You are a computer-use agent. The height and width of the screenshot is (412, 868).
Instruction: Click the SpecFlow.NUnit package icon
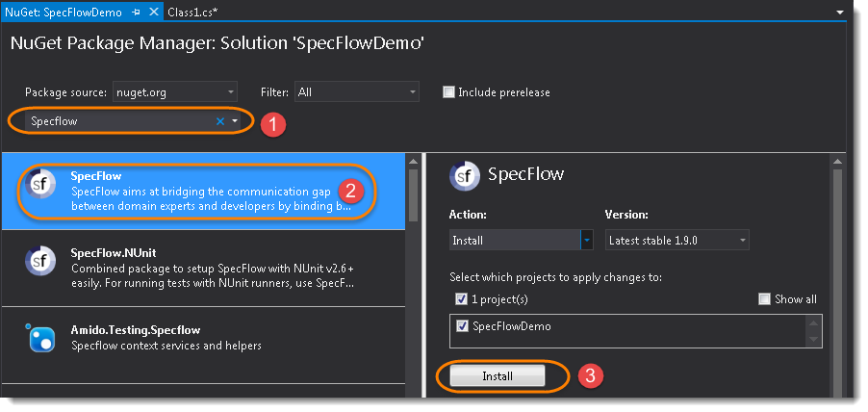[x=40, y=261]
